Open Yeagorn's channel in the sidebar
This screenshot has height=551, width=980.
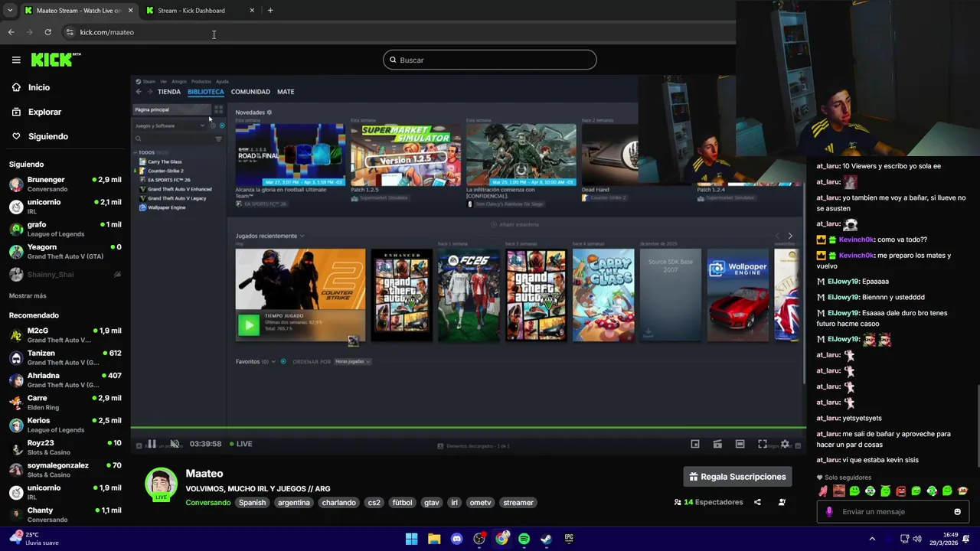click(x=65, y=252)
